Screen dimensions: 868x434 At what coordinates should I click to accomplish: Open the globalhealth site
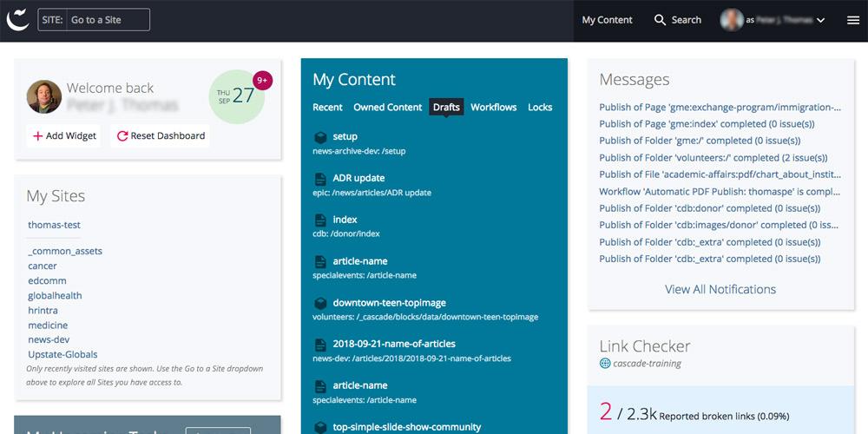[x=55, y=296]
